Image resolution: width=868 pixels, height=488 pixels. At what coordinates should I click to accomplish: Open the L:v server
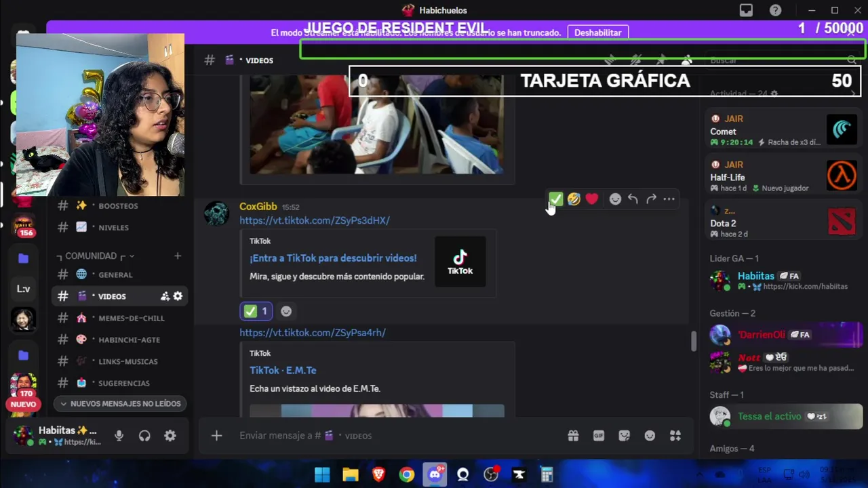click(x=23, y=289)
